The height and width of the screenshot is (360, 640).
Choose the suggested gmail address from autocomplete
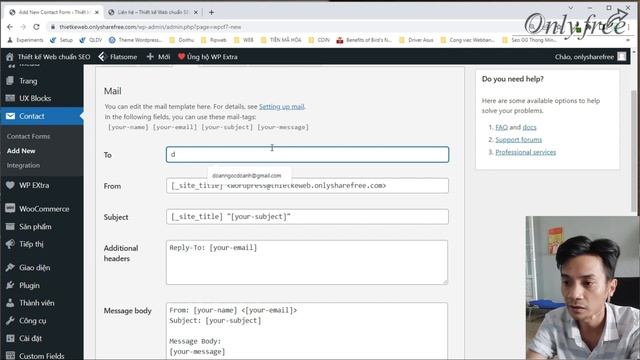coord(247,176)
